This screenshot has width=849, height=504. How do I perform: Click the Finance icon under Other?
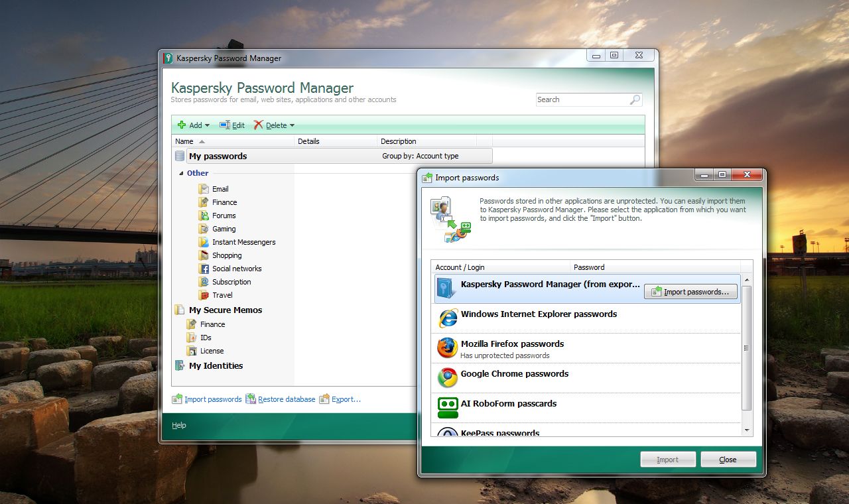(x=204, y=202)
